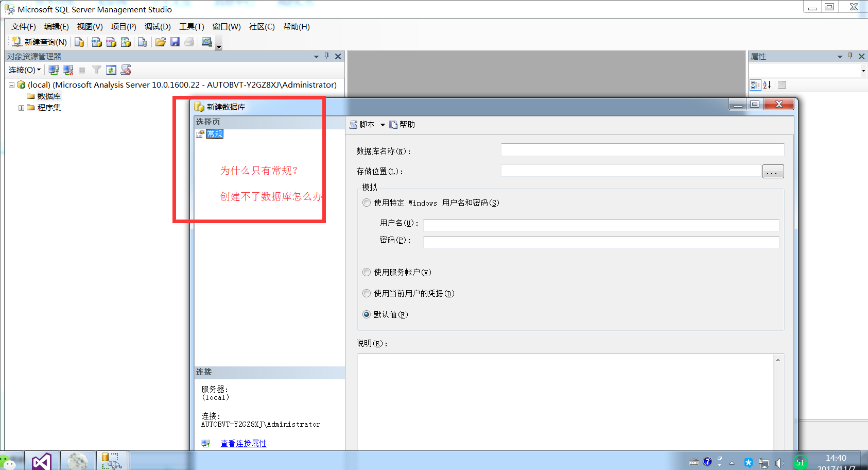The width and height of the screenshot is (868, 470).
Task: Open the 帮助(H) menu
Action: (297, 27)
